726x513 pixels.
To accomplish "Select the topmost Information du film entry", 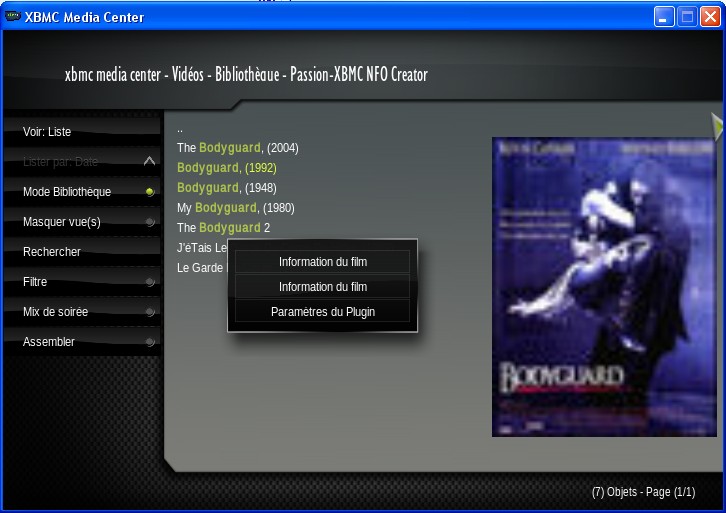I will (x=322, y=262).
